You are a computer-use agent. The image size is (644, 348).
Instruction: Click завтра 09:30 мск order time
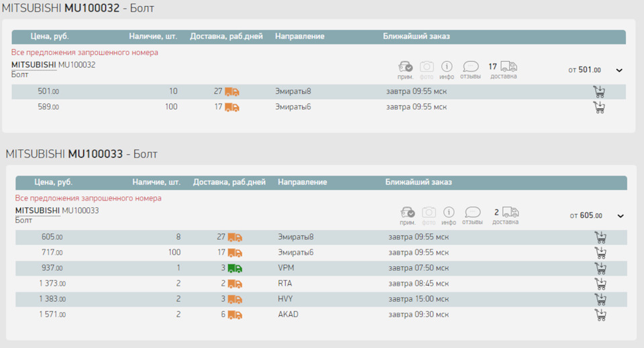tap(419, 314)
